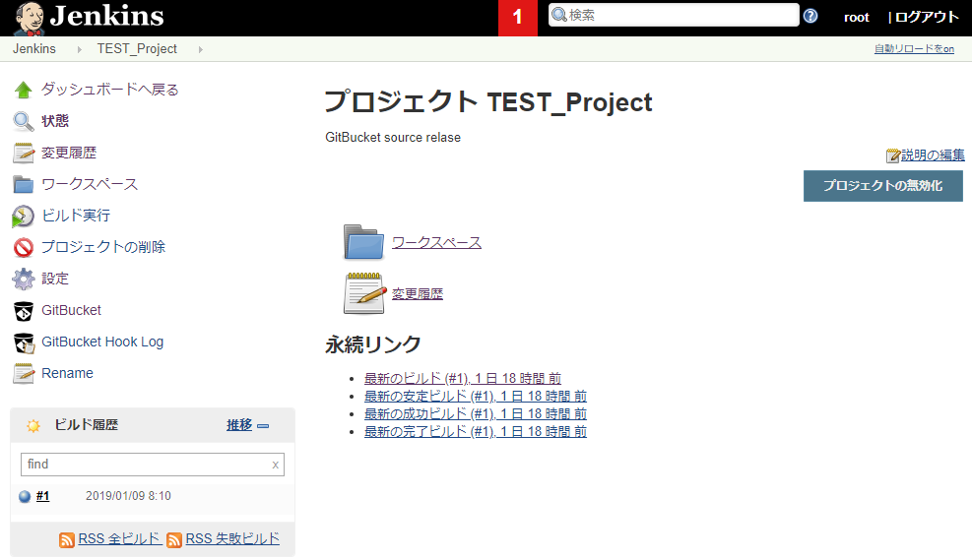Expand the breadcrumb arrow after Jenkins
The width and height of the screenshot is (972, 560).
pyautogui.click(x=79, y=49)
